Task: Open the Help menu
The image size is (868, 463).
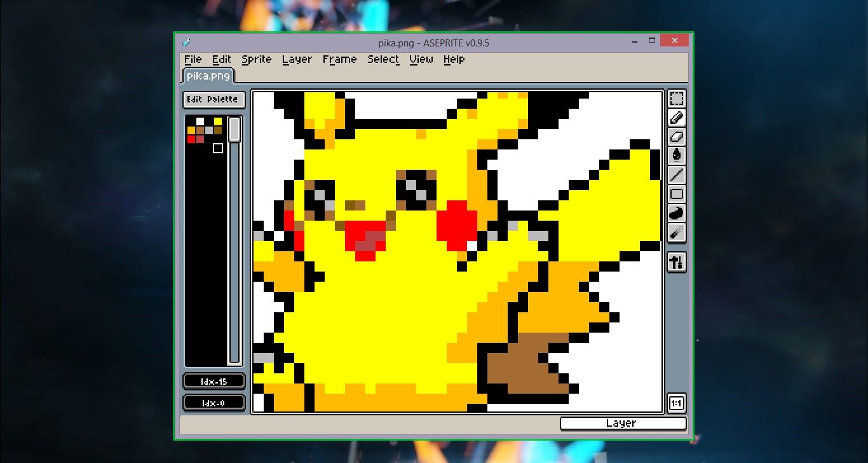Action: coord(454,59)
